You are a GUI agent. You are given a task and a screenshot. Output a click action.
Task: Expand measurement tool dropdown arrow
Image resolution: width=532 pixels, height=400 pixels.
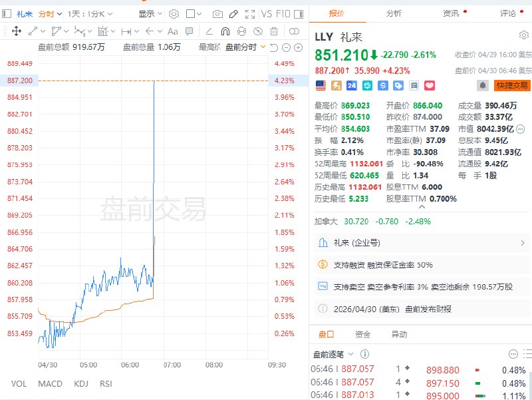pyautogui.click(x=113, y=31)
